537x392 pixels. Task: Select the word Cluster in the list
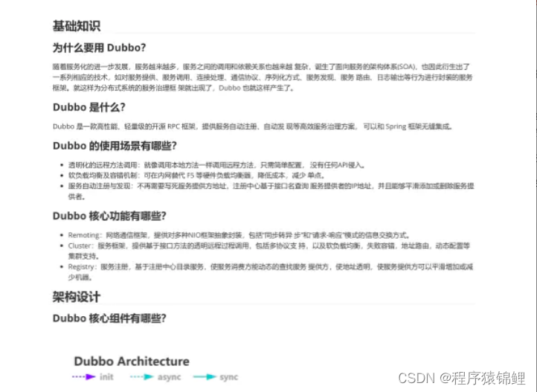(80, 245)
